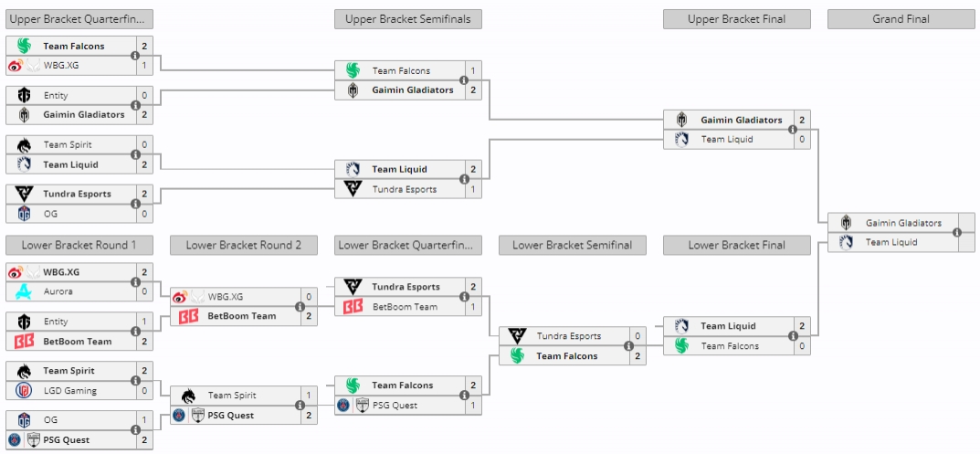Image resolution: width=980 pixels, height=454 pixels.
Task: Click LGD Gaming logo in Lower Bracket
Action: 24,390
